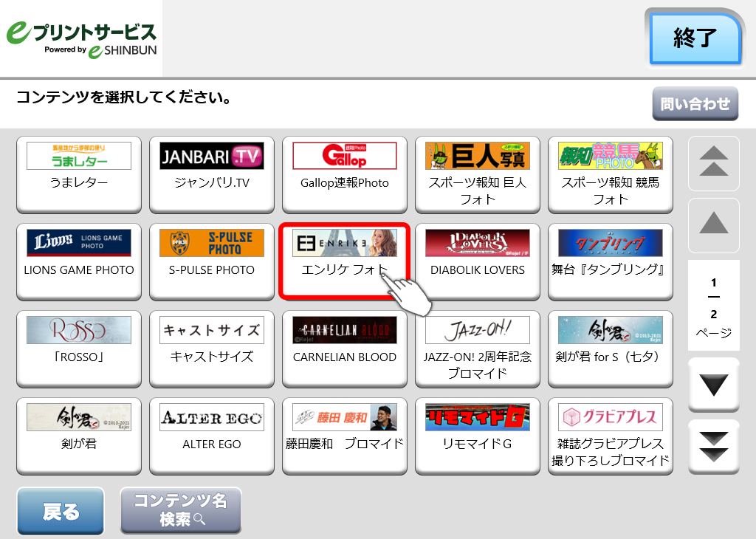756x539 pixels.
Task: Open the「ROSSO」content tile
Action: click(x=79, y=349)
